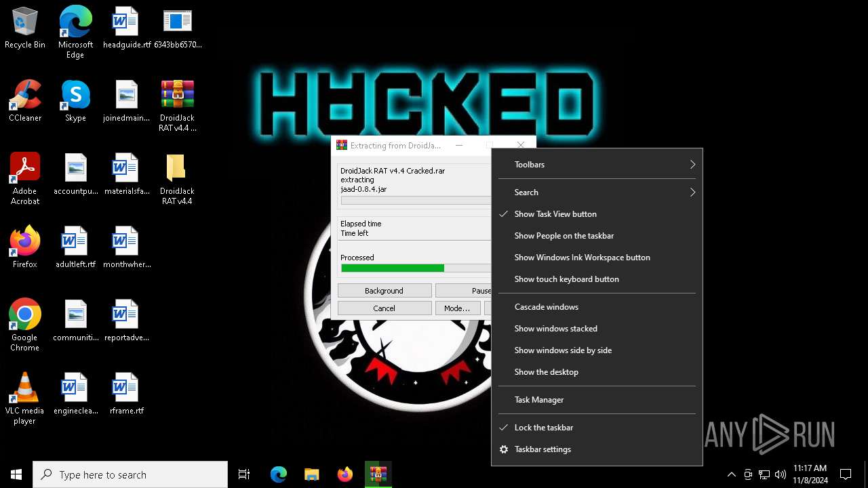Screen dimensions: 868x488
Task: Expand the Toolbars submenu
Action: [x=597, y=165]
